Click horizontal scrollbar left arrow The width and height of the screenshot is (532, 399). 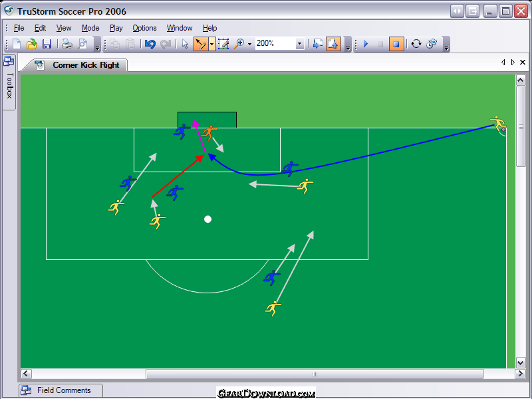click(x=26, y=374)
